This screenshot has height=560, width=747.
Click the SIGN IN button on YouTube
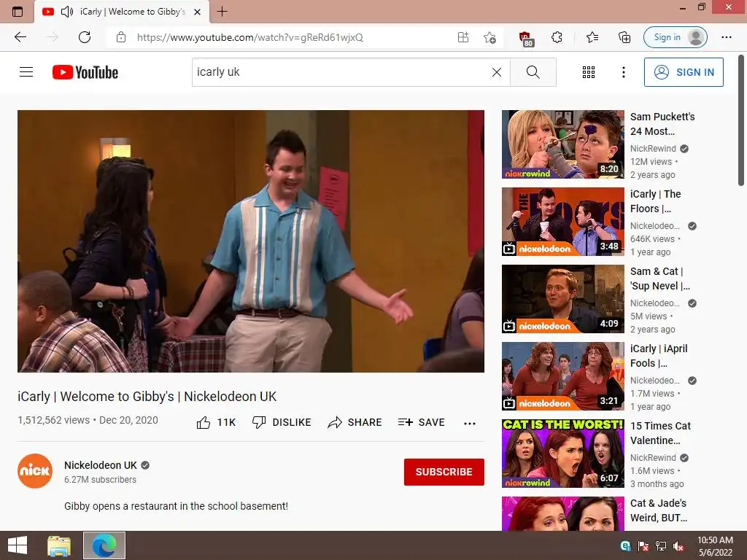(684, 72)
